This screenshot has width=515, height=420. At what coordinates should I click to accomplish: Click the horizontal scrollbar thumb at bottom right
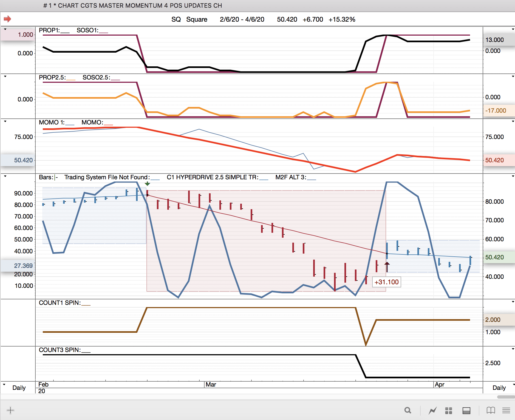pos(506,397)
